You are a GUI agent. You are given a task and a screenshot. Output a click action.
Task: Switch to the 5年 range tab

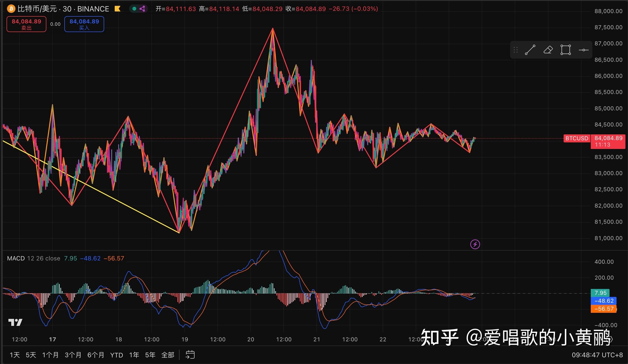(150, 355)
